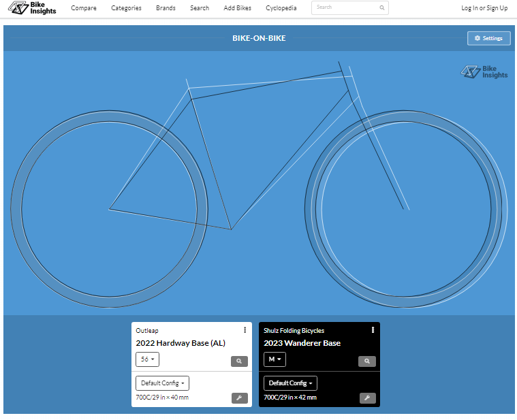517x420 pixels.
Task: Click the wrench icon on the Outleap card
Action: click(239, 398)
